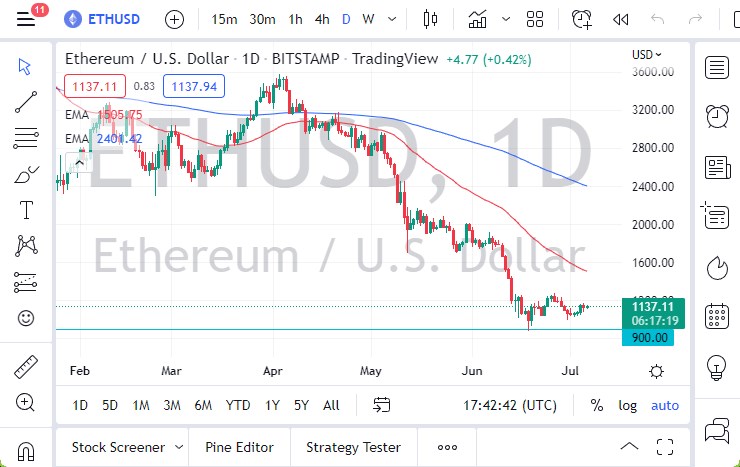The image size is (740, 467).
Task: Open the Stock Screener dropdown arrow
Action: coord(179,447)
